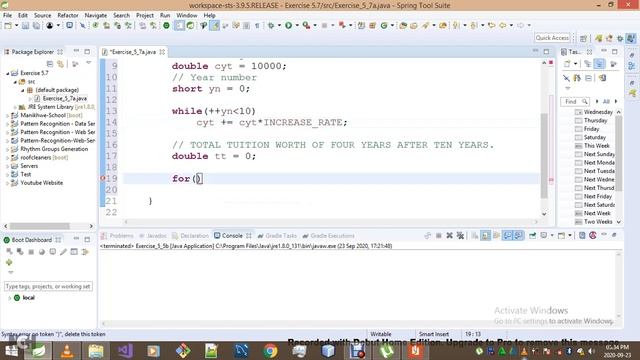This screenshot has height=360, width=640.
Task: Click the New Task icon in Task List
Action: (567, 64)
